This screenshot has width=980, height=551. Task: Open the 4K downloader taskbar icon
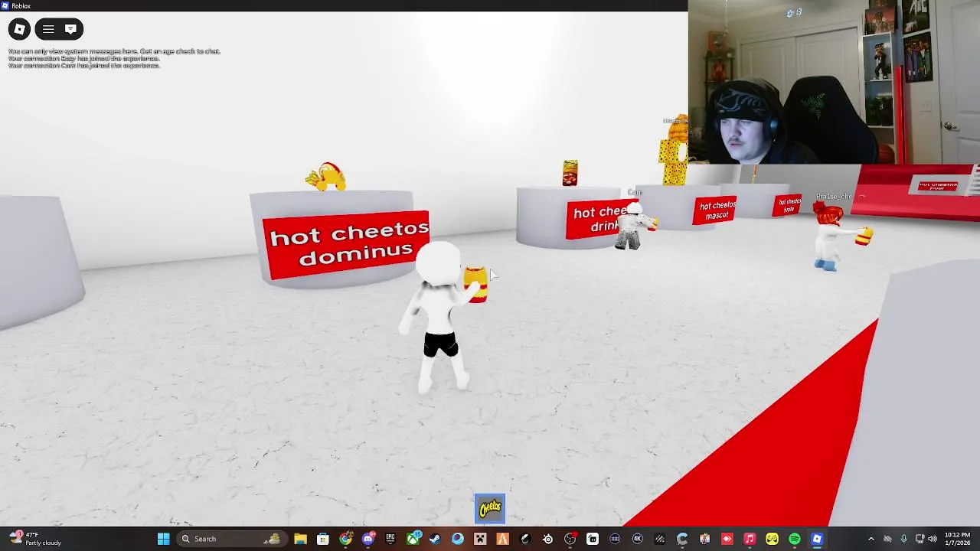pos(637,539)
